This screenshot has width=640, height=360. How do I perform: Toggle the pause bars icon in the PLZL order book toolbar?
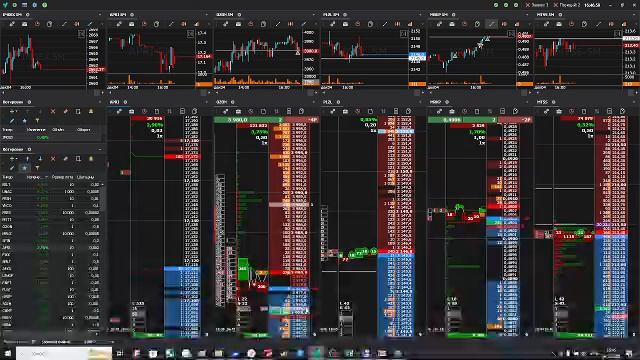click(x=383, y=111)
